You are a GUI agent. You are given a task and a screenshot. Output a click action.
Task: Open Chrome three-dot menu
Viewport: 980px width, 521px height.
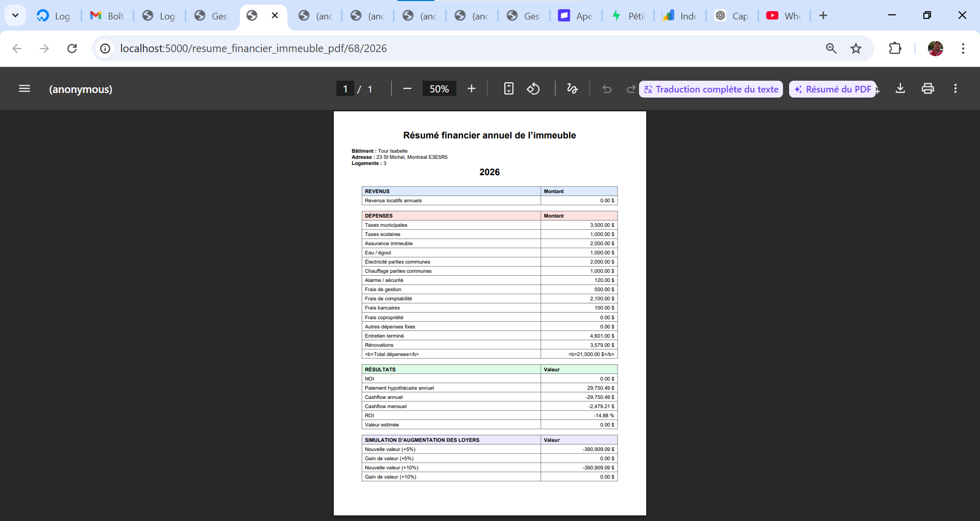[x=963, y=49]
